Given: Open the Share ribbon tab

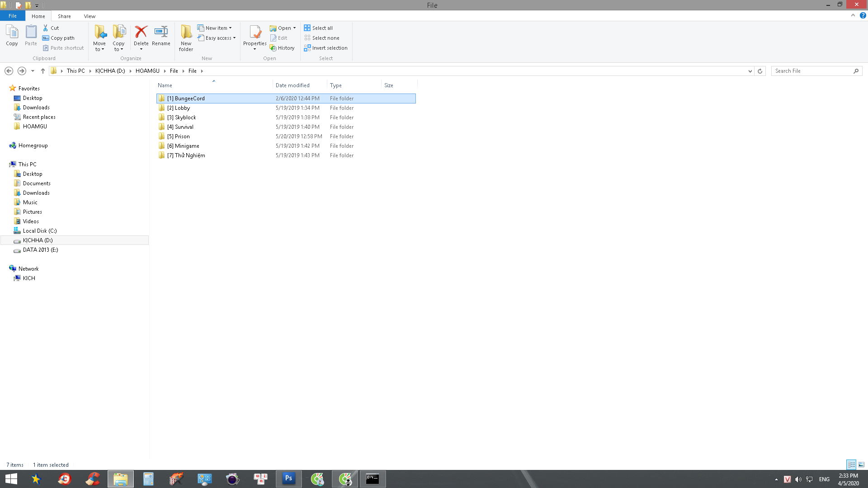Looking at the screenshot, I should coord(64,16).
